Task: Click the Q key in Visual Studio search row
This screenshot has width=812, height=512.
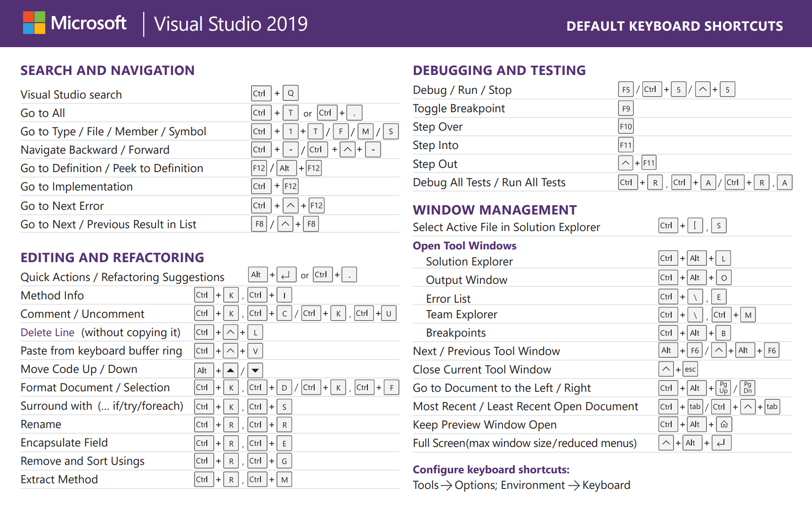Action: click(x=291, y=93)
